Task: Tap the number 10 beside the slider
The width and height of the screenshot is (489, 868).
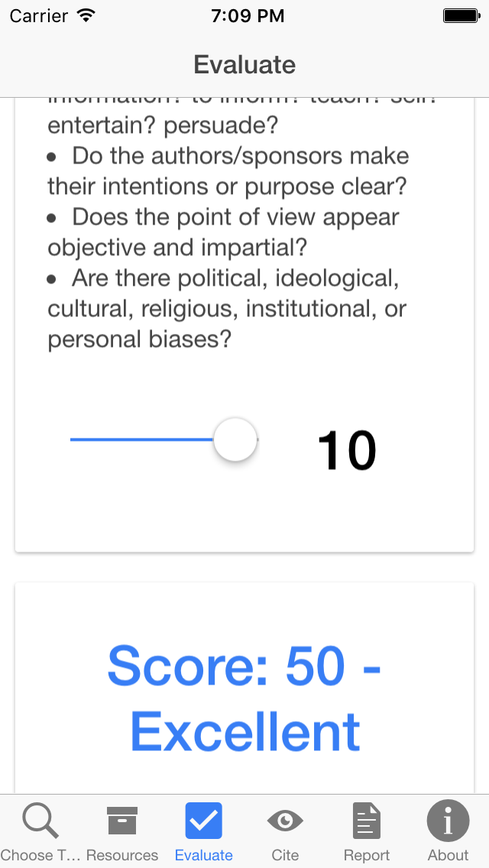Action: point(346,450)
